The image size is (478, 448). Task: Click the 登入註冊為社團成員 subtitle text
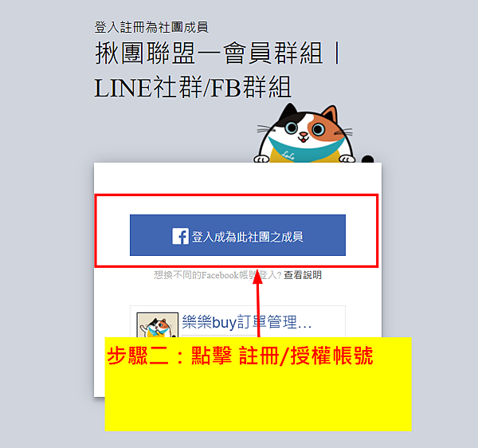point(151,27)
